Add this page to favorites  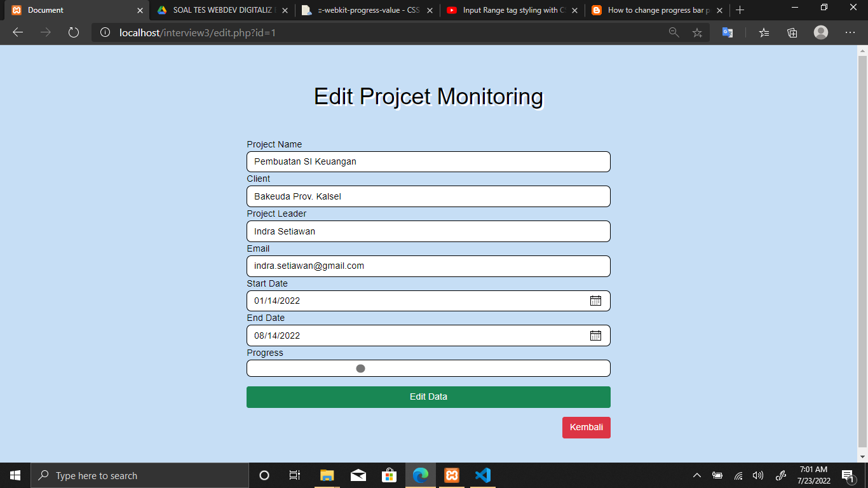point(697,32)
